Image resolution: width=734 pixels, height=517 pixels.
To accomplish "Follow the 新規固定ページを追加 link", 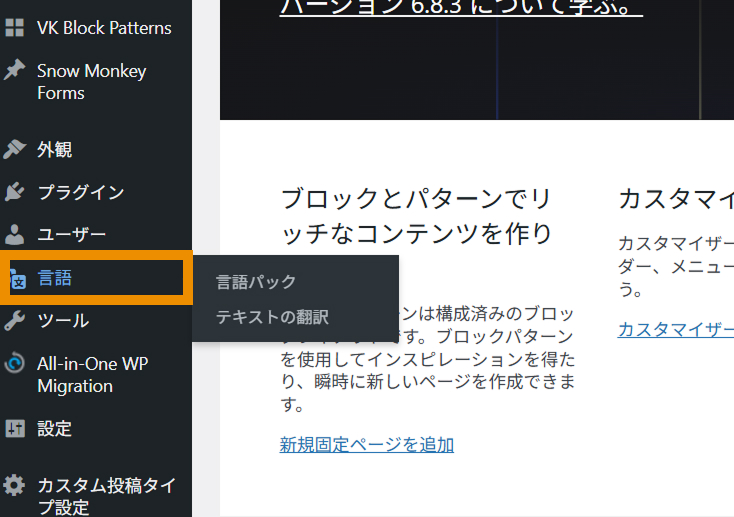I will pos(367,444).
